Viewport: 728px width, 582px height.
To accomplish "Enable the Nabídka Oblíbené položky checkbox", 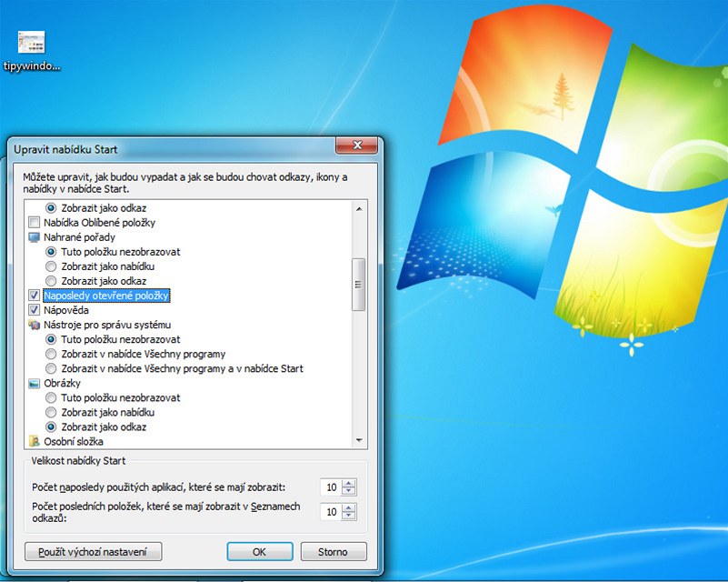I will click(x=35, y=223).
